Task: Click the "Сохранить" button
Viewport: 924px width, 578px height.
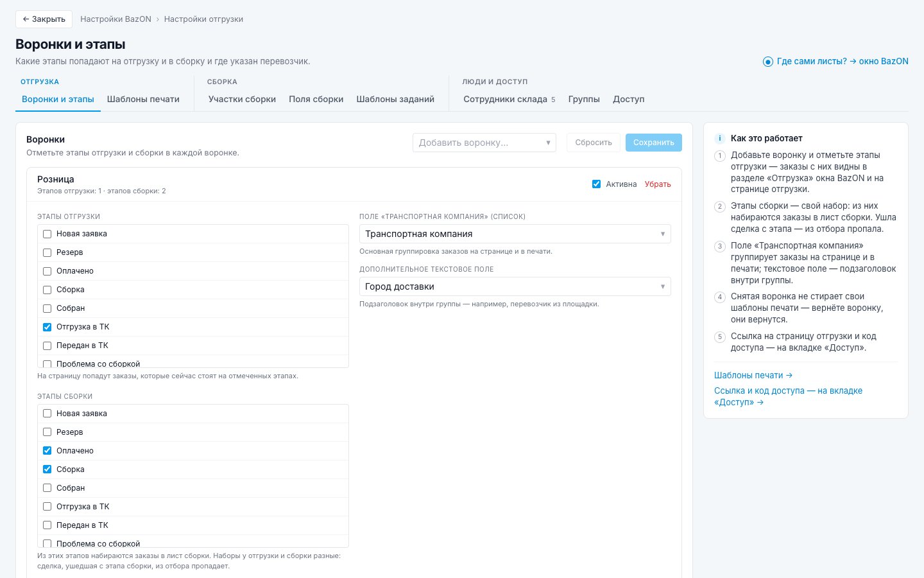Action: [x=654, y=143]
